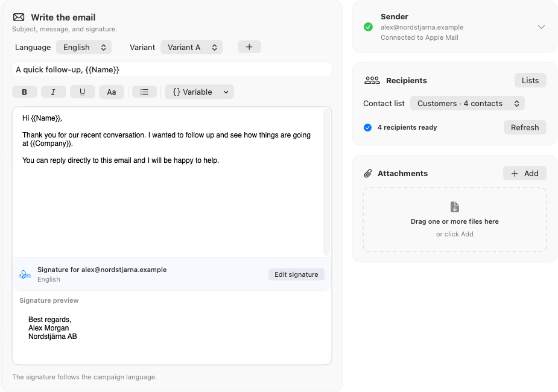The height and width of the screenshot is (392, 558).
Task: Click the subject line field
Action: pyautogui.click(x=172, y=69)
